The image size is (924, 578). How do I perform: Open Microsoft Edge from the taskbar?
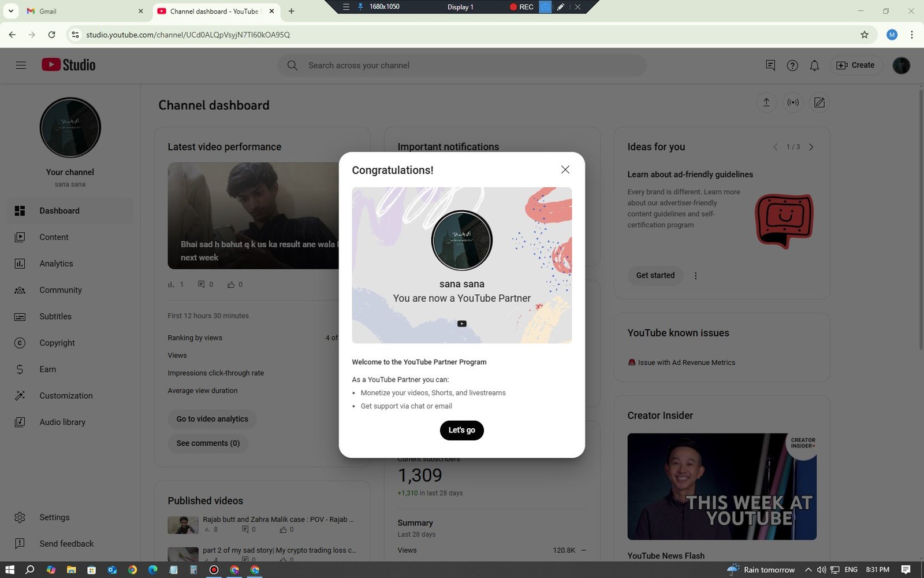click(x=152, y=570)
